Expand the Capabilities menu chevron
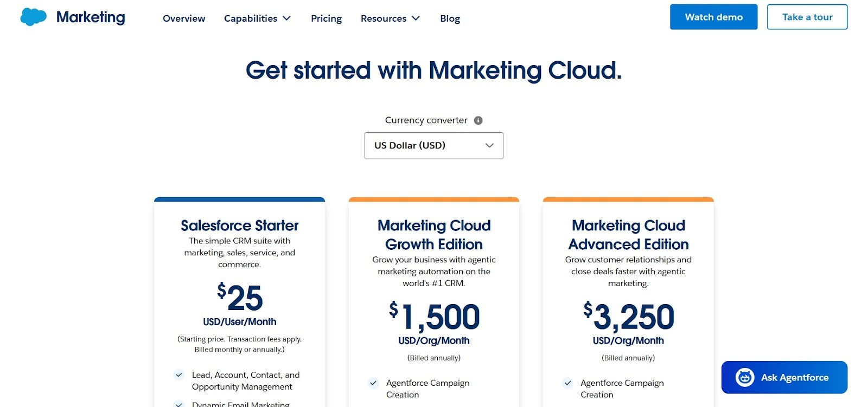 pyautogui.click(x=286, y=18)
